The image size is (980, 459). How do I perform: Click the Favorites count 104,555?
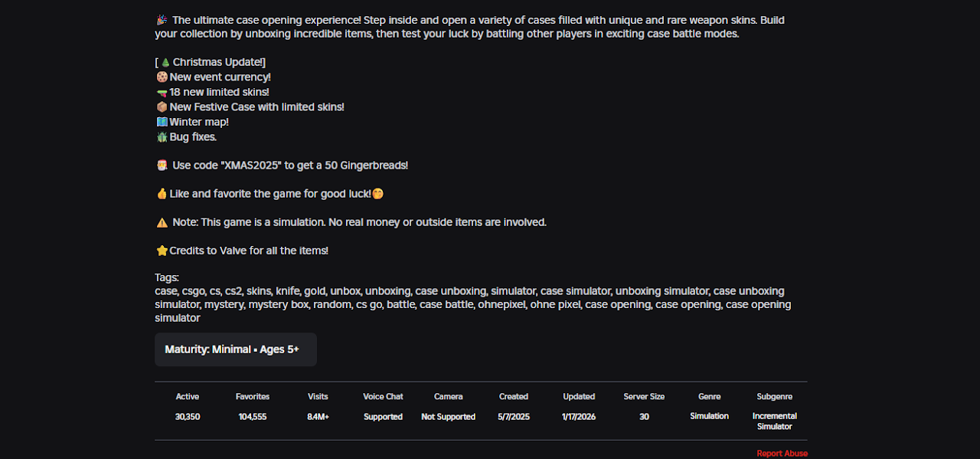click(x=253, y=417)
